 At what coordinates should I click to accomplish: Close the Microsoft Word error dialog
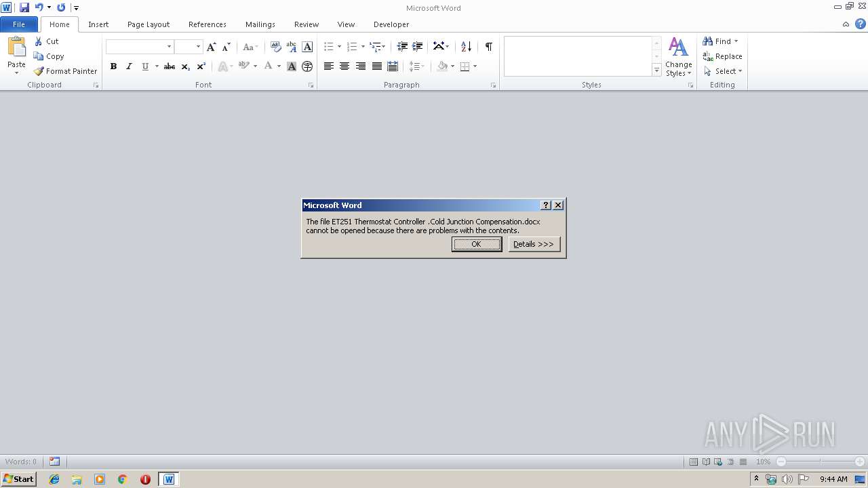point(558,205)
